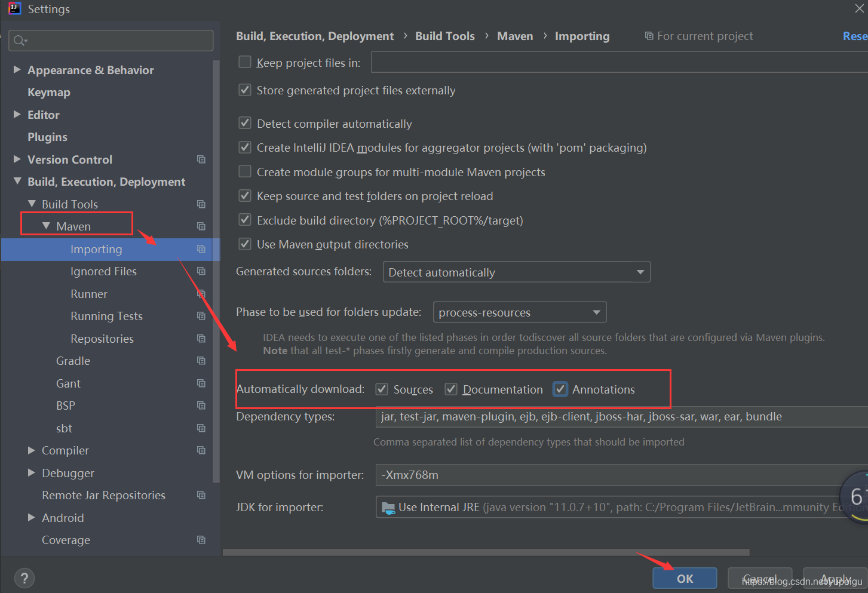Click project-level icon beside Repositories
The height and width of the screenshot is (593, 868).
point(201,339)
